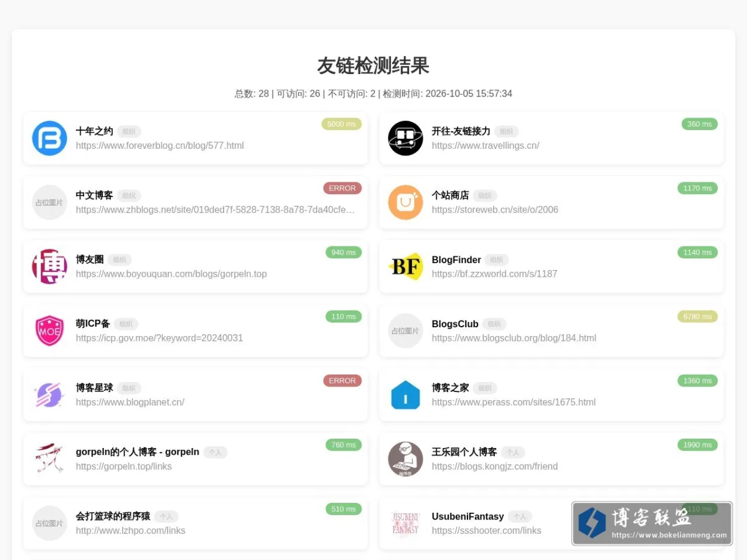Click the BlogsClub placeholder avatar

405,330
